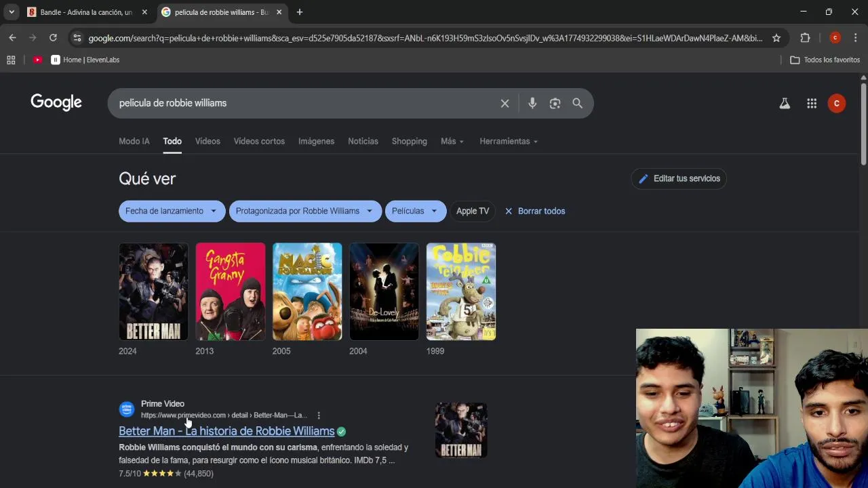
Task: Open Home | ElevenLabs bookmark
Action: click(x=85, y=60)
